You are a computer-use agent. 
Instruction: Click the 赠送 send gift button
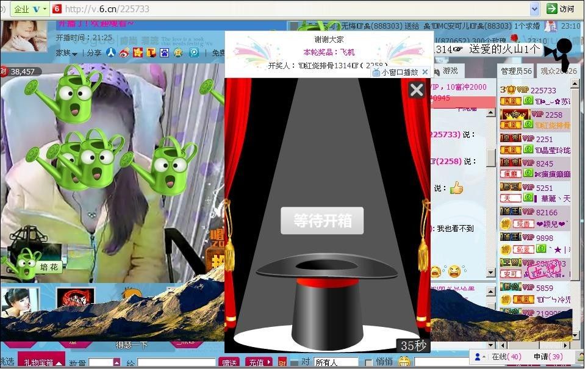click(x=229, y=363)
